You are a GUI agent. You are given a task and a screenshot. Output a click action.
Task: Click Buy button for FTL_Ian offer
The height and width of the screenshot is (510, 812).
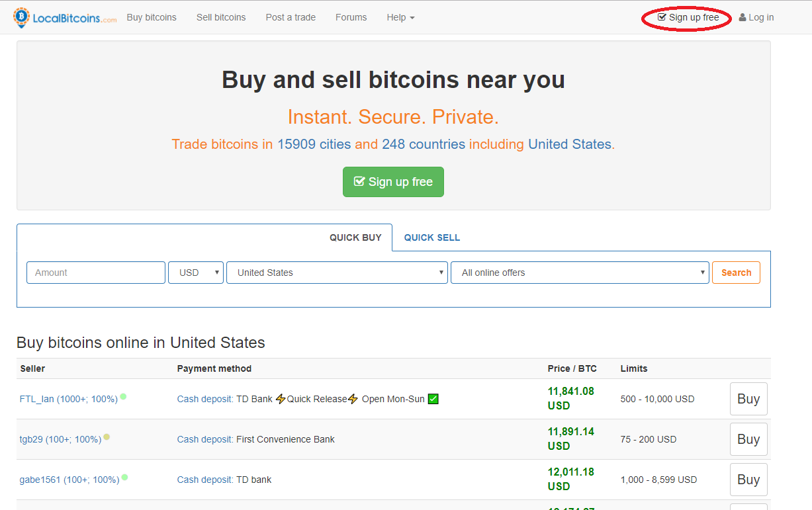tap(748, 399)
